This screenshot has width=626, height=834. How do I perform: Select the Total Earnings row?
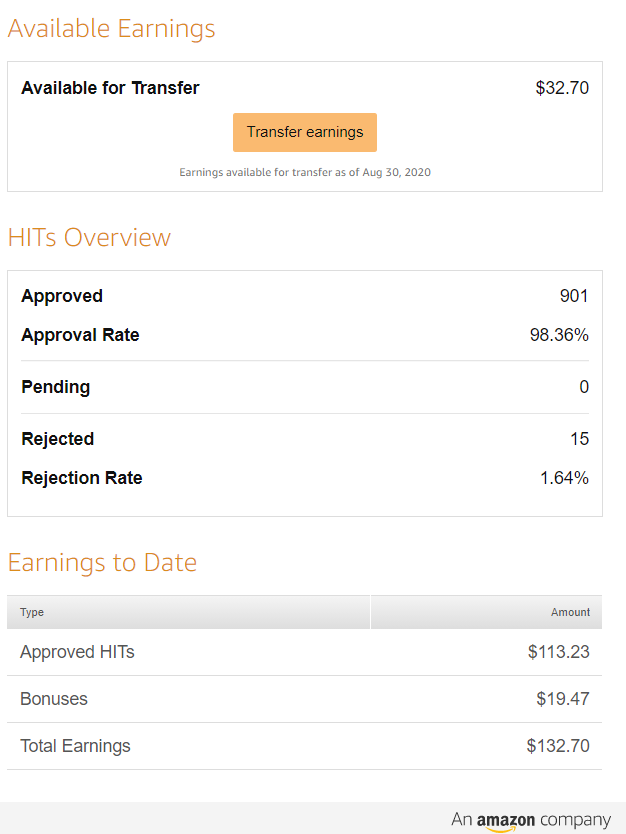[x=304, y=746]
